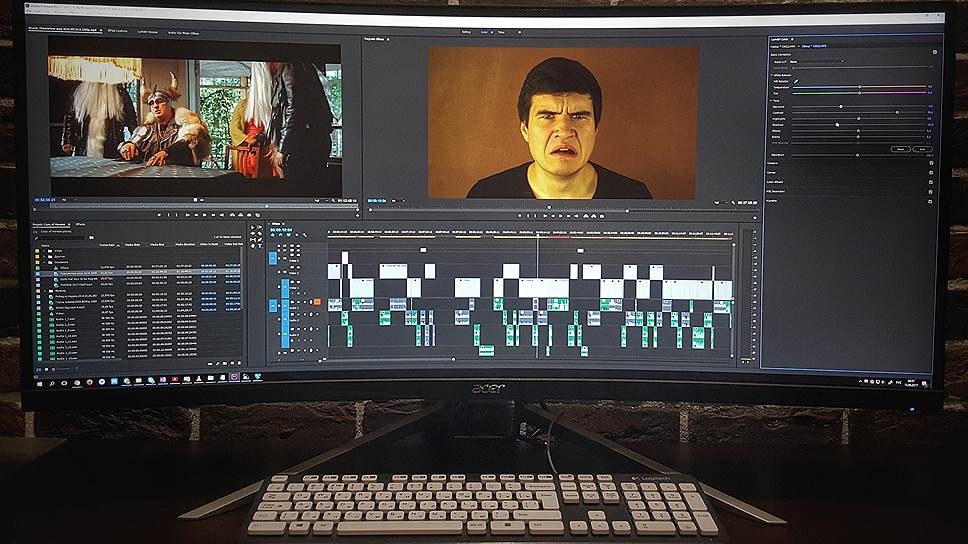
Task: Click the Program monitor video preview
Action: click(x=563, y=122)
